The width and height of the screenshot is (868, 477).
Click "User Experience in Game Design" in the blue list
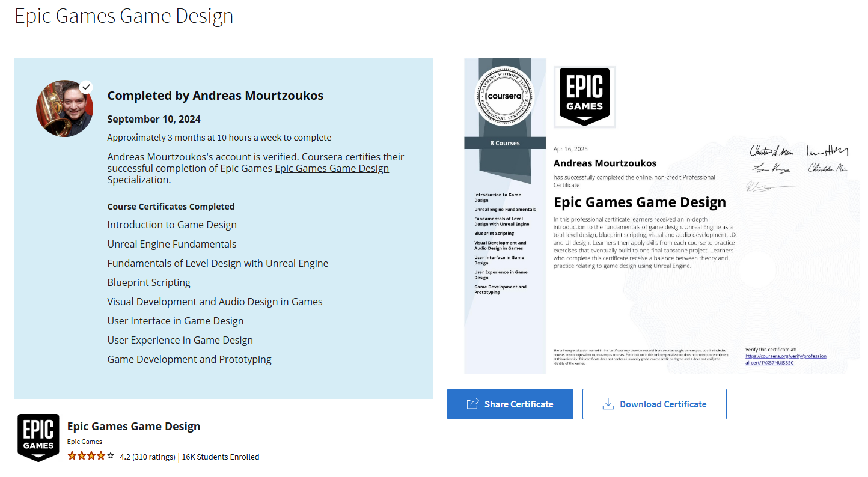[x=180, y=340]
